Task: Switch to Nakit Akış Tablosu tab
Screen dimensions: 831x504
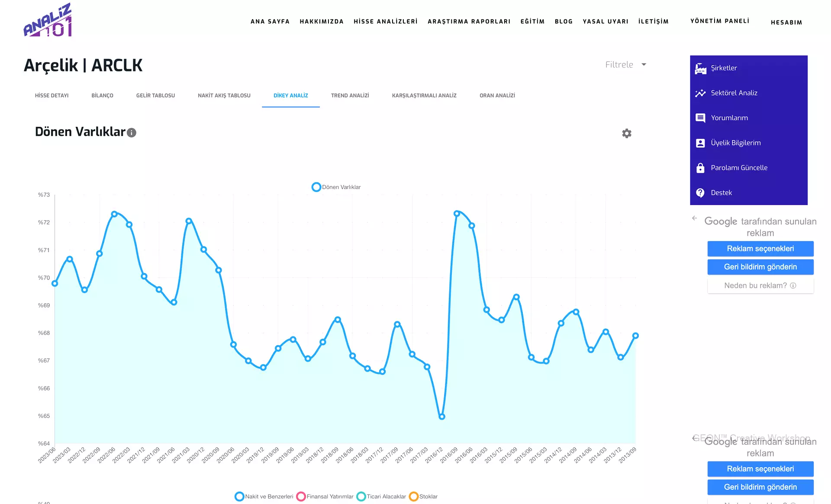Action: pyautogui.click(x=224, y=96)
